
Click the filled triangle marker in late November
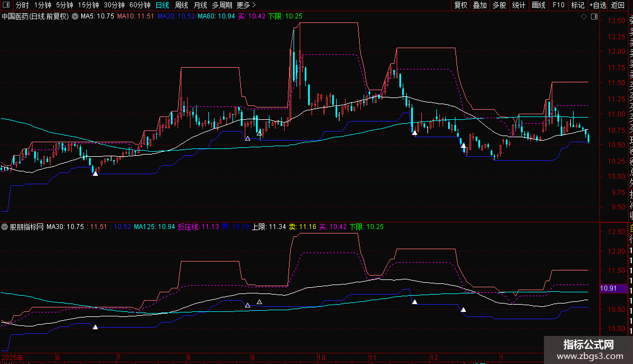pos(415,133)
